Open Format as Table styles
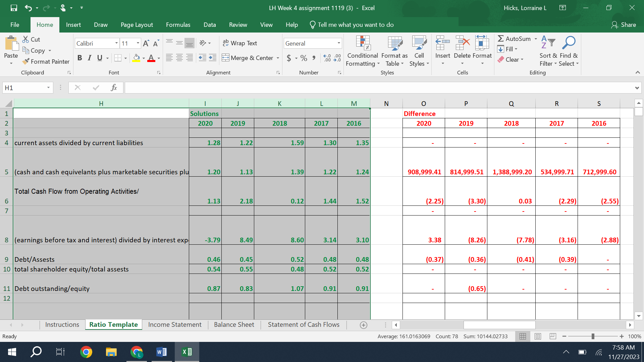 [394, 50]
